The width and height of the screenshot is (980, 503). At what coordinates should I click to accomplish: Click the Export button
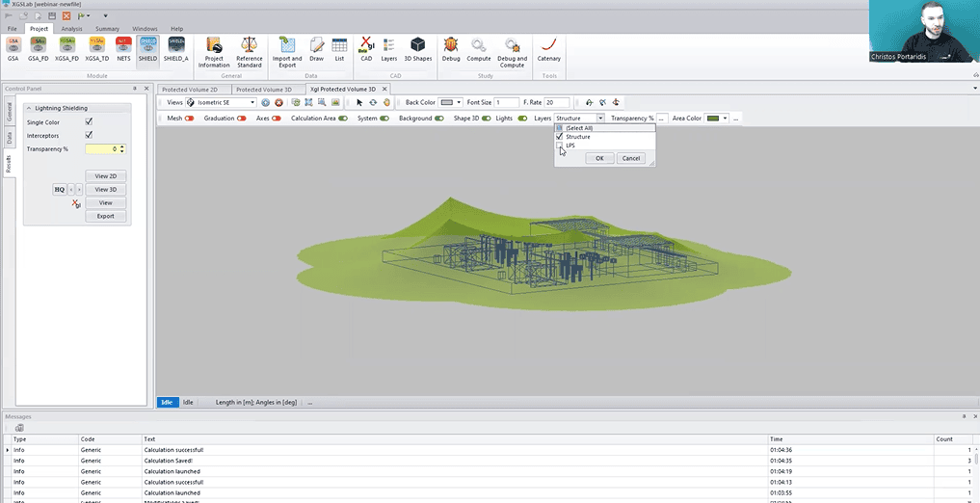click(106, 216)
